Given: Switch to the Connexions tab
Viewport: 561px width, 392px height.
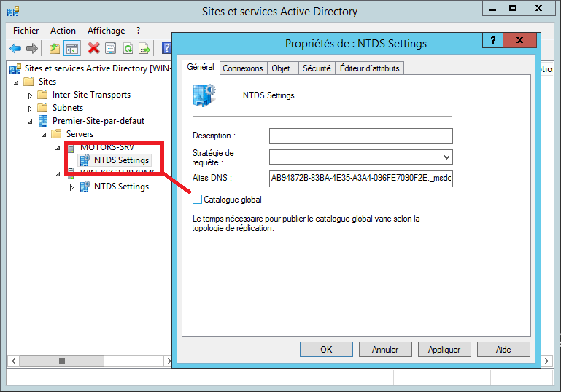Looking at the screenshot, I should tap(243, 68).
